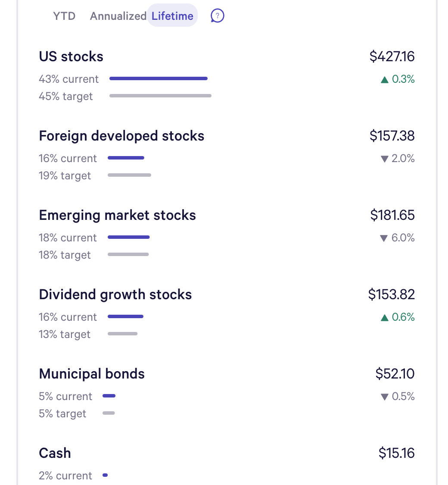Open Foreign developed stocks details

click(121, 136)
